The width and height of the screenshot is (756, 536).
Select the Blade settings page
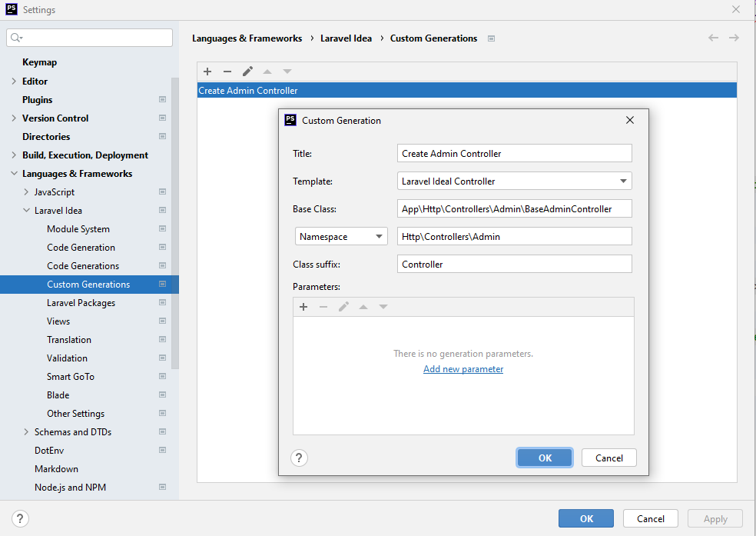coord(58,395)
